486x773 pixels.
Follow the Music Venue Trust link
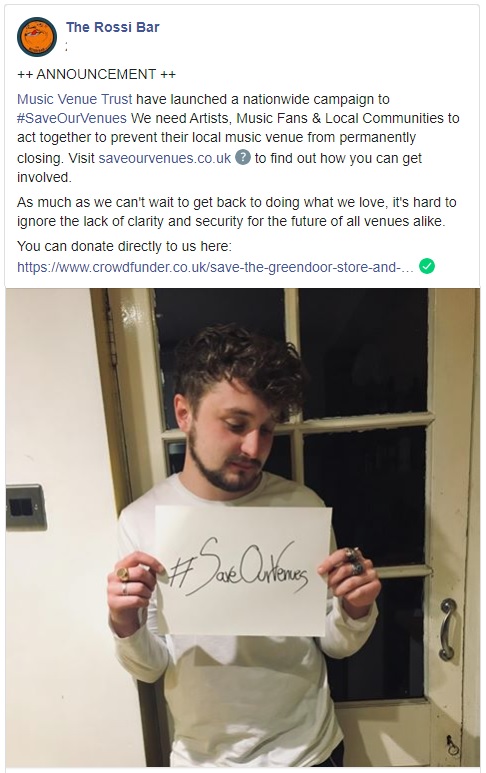pos(74,99)
